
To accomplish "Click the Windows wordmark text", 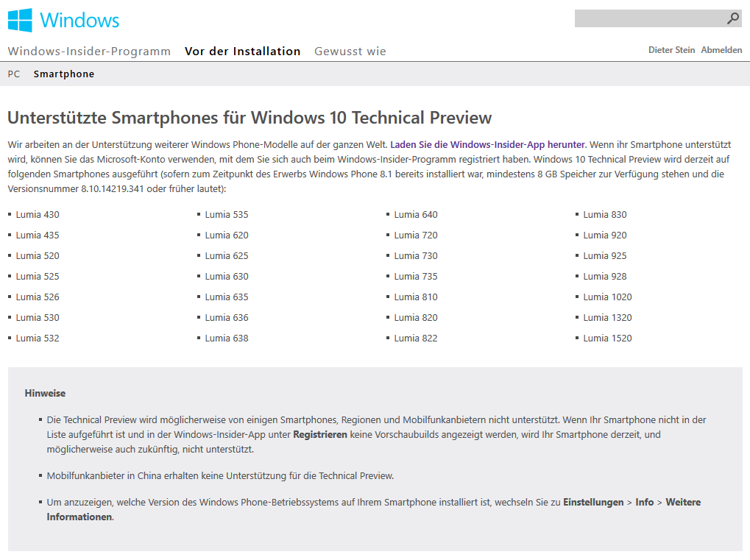I will 79,20.
